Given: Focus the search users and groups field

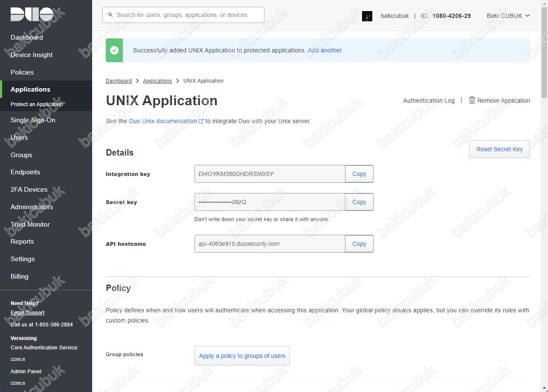Looking at the screenshot, I should pyautogui.click(x=183, y=15).
